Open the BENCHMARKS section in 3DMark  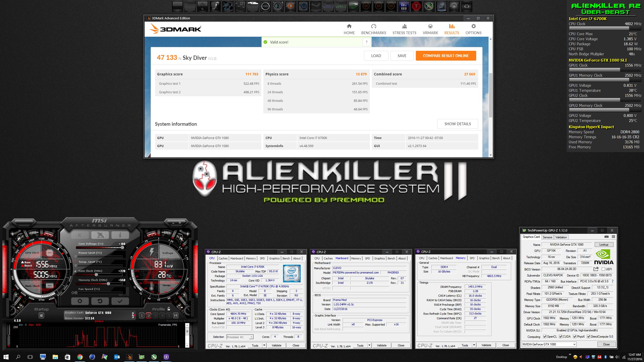click(374, 29)
